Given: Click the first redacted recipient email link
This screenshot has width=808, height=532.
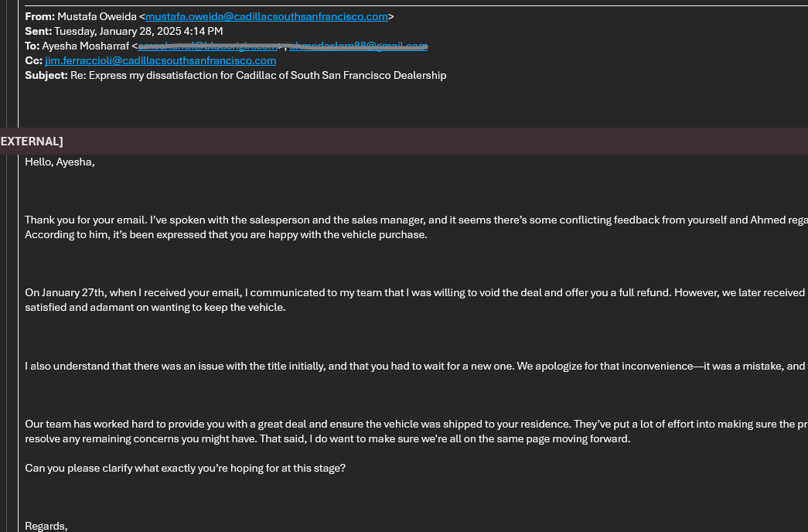Looking at the screenshot, I should (x=207, y=46).
